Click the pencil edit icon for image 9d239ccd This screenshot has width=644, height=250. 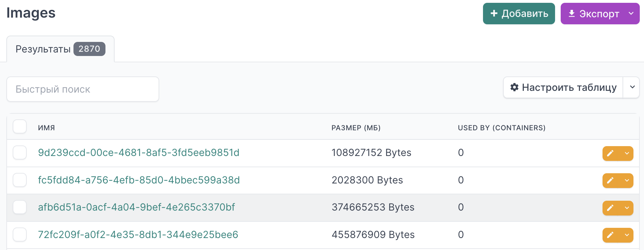click(610, 153)
